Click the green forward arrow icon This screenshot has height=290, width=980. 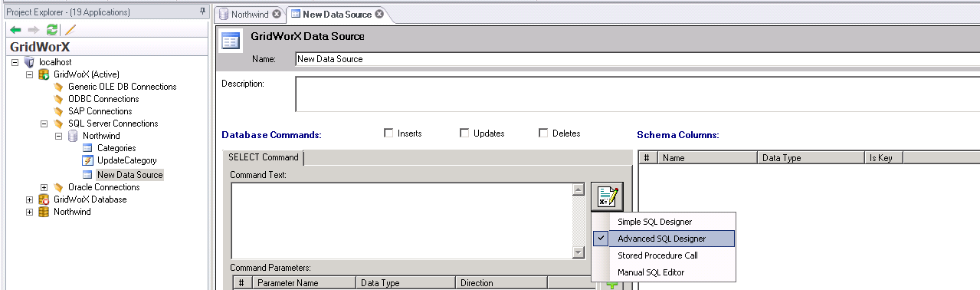point(33,30)
